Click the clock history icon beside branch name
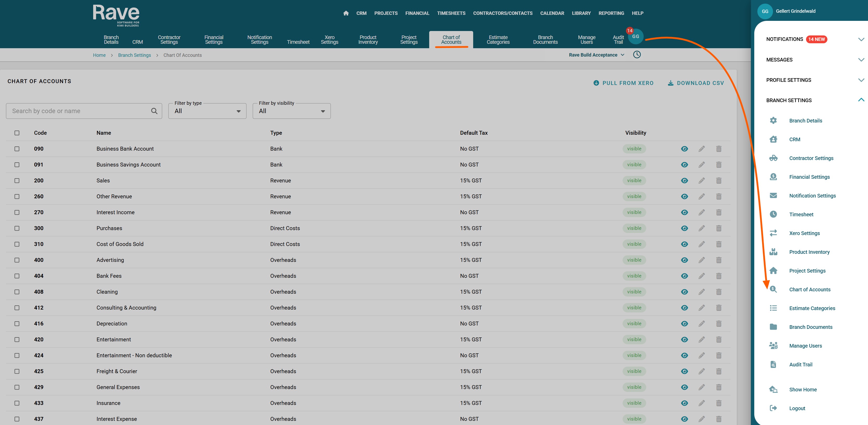This screenshot has height=425, width=868. 637,55
